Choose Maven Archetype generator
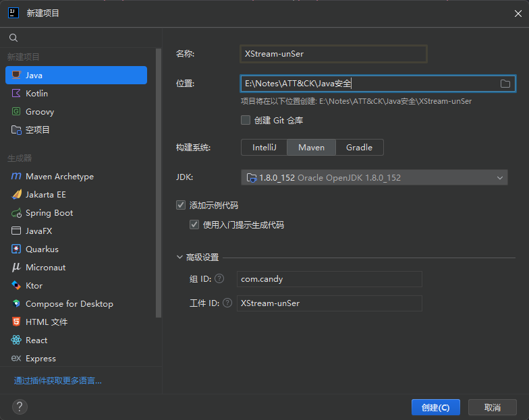The width and height of the screenshot is (529, 420). 76,177
